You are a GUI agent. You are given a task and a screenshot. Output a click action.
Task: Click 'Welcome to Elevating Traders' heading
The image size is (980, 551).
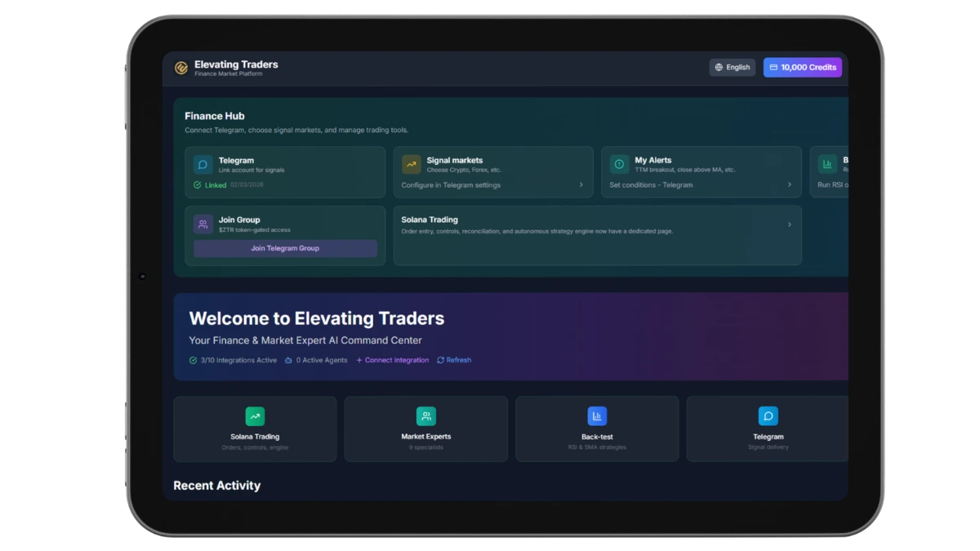tap(317, 319)
